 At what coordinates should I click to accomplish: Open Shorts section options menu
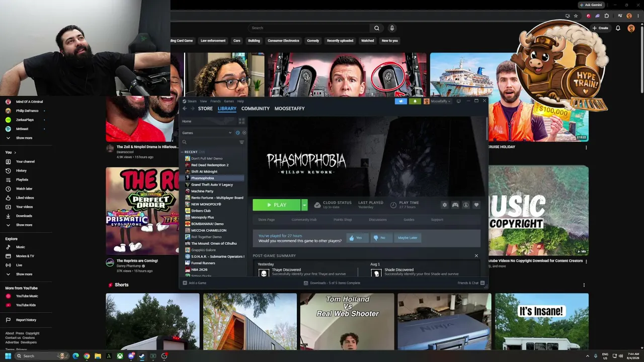[x=584, y=285]
